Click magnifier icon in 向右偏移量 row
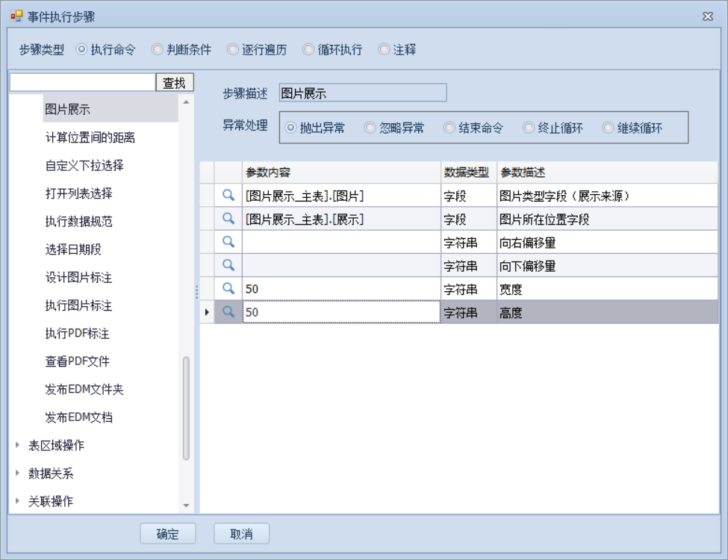The image size is (728, 560). (x=228, y=242)
